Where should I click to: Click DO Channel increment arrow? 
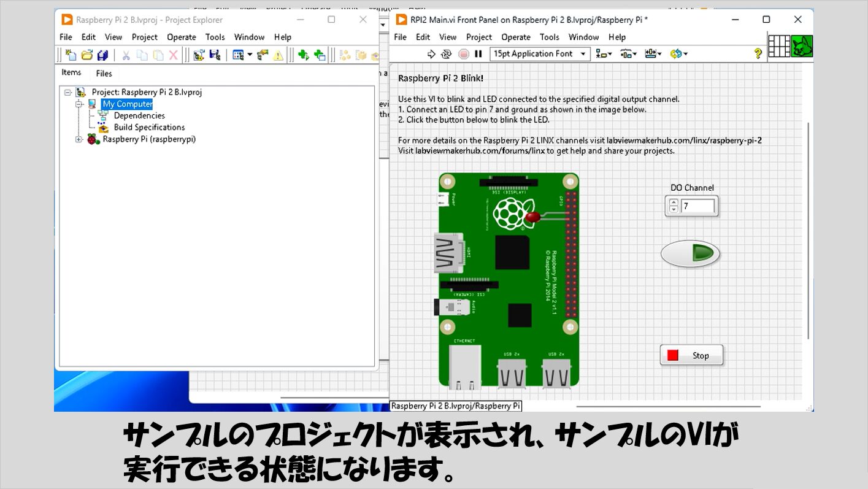click(x=674, y=202)
